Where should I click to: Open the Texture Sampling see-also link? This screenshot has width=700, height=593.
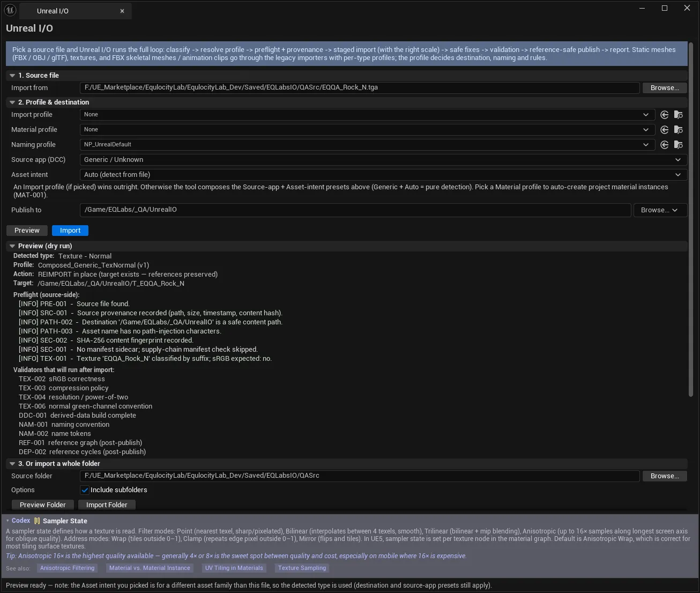(x=302, y=568)
